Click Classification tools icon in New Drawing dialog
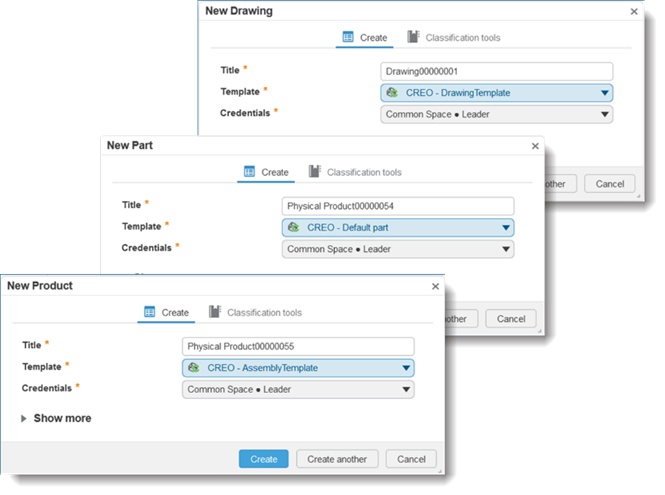 (413, 37)
